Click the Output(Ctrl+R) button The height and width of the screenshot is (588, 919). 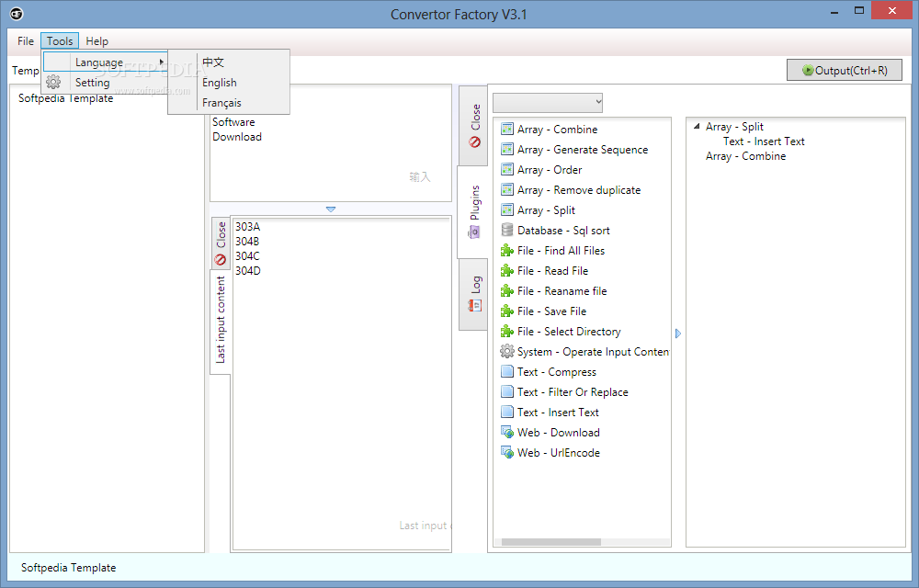click(844, 70)
